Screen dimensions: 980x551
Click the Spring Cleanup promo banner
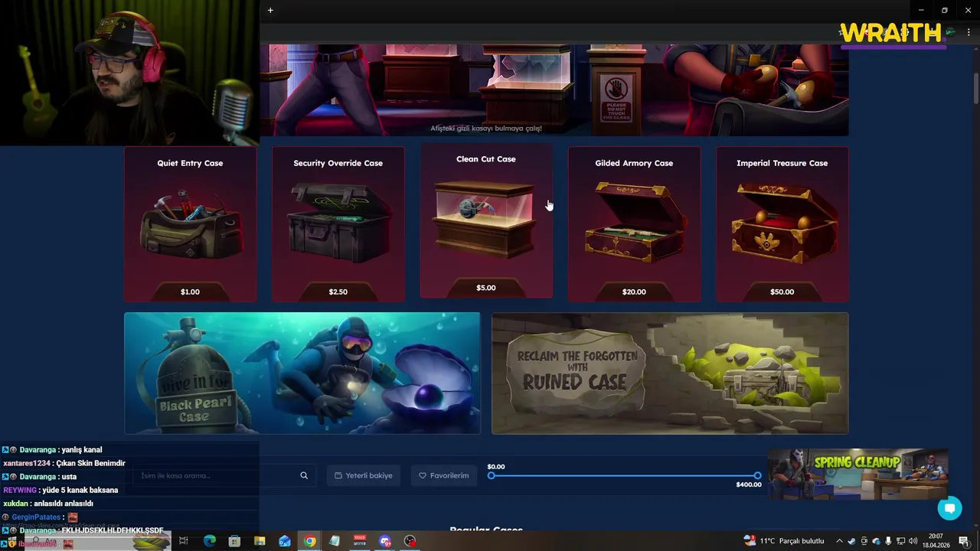857,474
